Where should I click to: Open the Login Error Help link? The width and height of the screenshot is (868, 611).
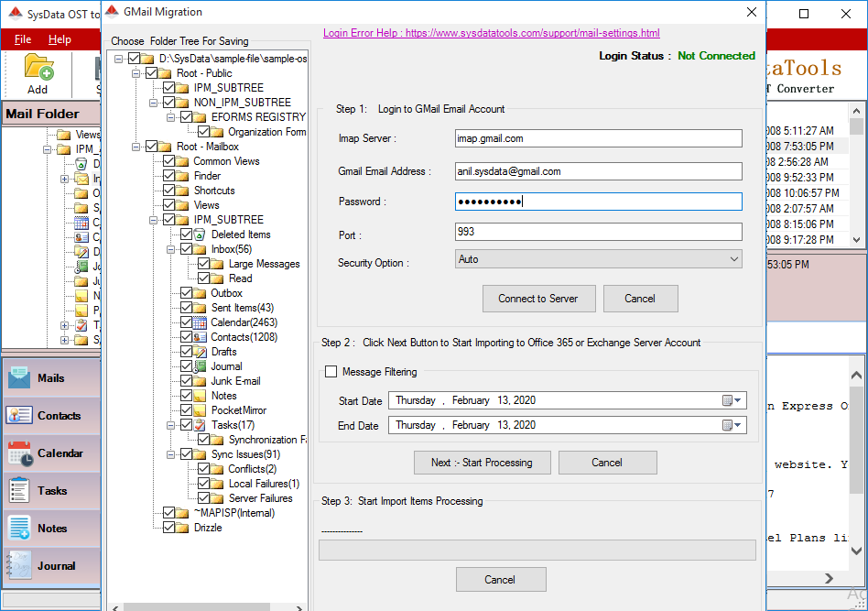coord(492,33)
